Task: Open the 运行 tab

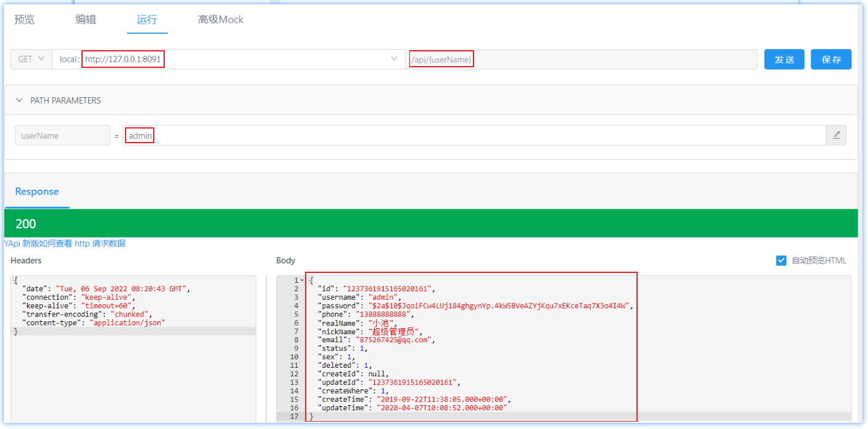Action: 147,20
